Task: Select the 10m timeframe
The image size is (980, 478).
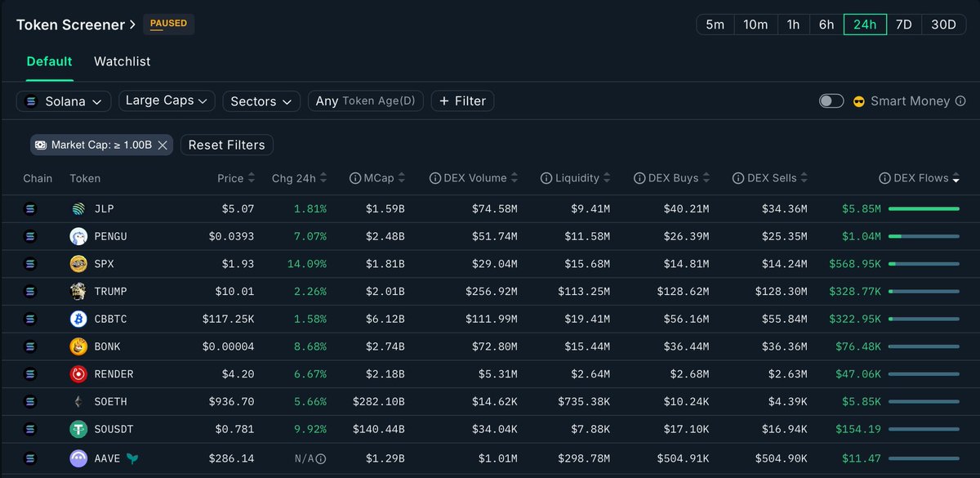Action: [755, 25]
